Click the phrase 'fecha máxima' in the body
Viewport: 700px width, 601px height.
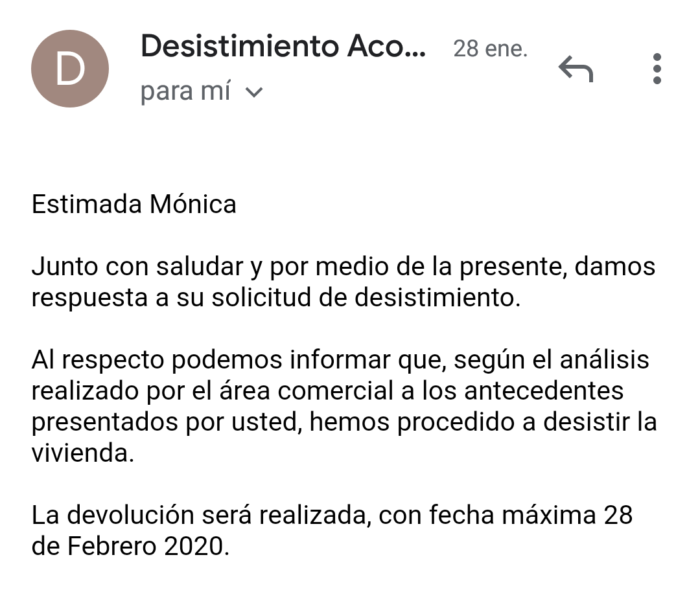point(513,515)
